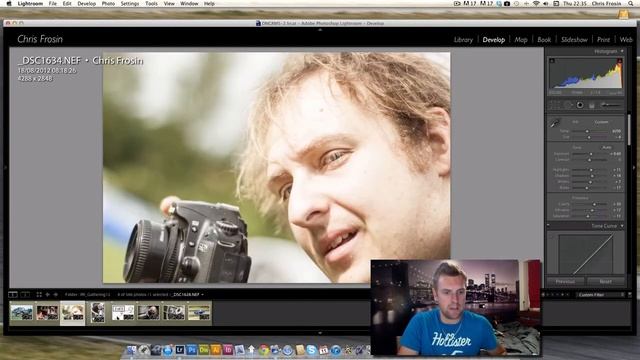Open Photoshop from the Dock
The height and width of the screenshot is (360, 640).
[x=191, y=350]
